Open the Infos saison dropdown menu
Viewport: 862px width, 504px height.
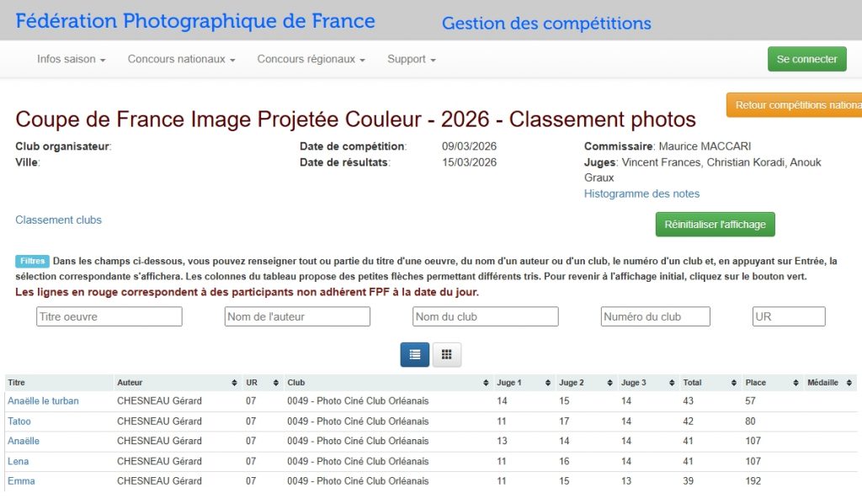[x=71, y=60]
